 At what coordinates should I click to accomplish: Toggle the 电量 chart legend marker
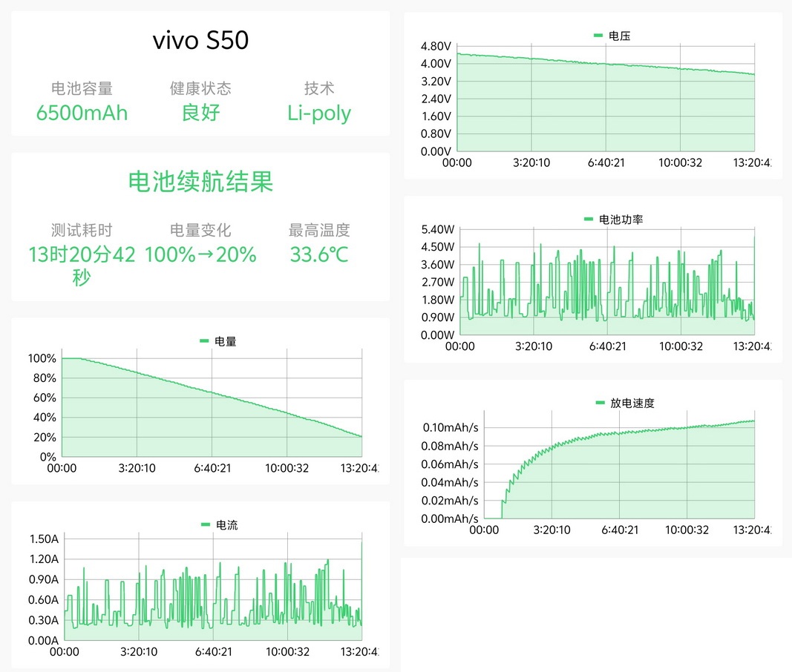204,341
